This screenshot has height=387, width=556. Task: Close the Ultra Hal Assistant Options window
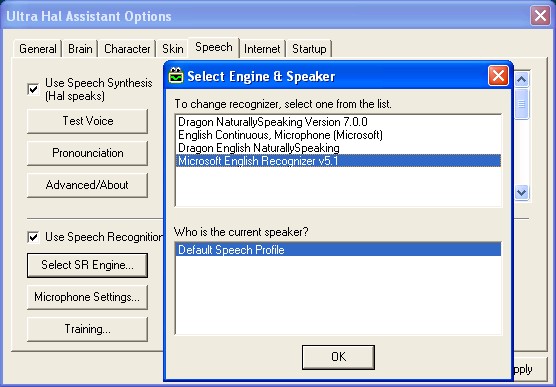tap(540, 16)
